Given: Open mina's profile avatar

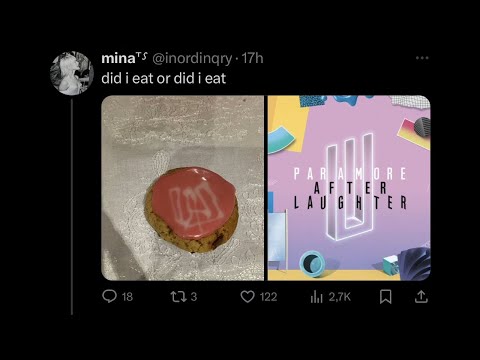Looking at the screenshot, I should [x=72, y=73].
